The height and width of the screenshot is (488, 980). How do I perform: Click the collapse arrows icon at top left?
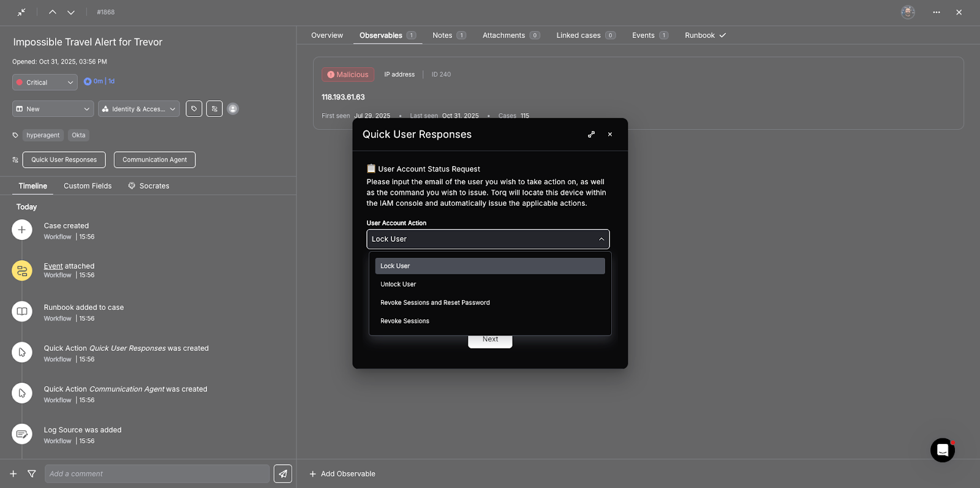tap(21, 12)
